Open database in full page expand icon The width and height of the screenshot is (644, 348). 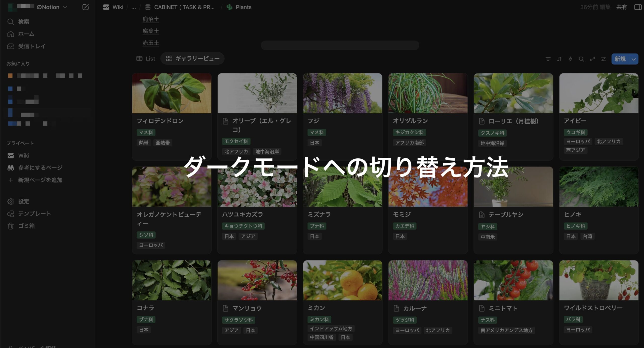pyautogui.click(x=592, y=59)
